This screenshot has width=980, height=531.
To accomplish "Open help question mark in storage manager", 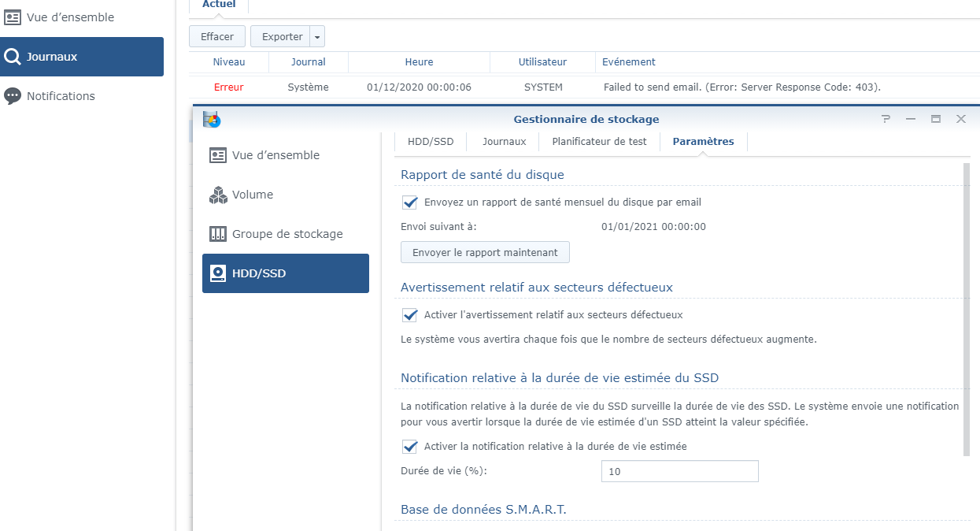I will click(x=886, y=119).
